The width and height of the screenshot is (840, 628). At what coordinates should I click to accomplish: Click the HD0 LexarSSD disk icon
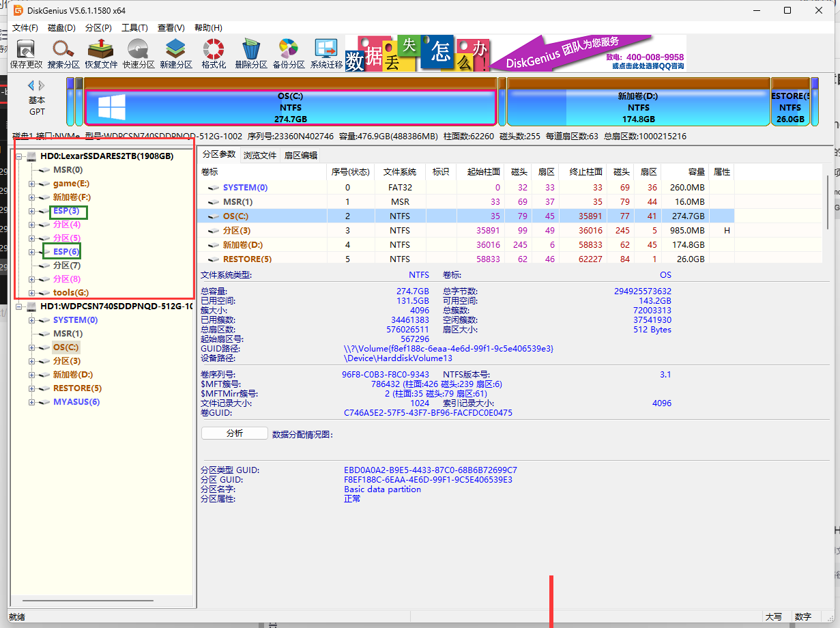point(31,156)
